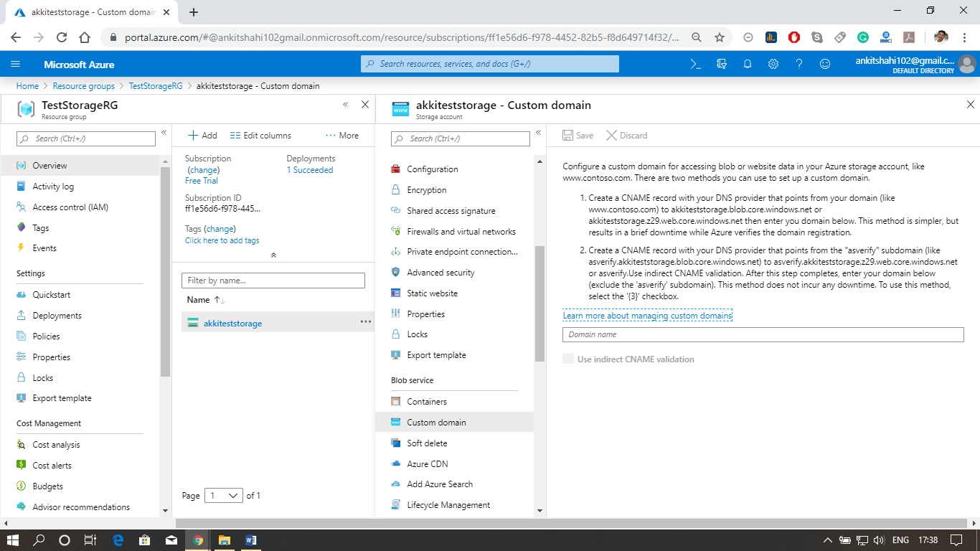The height and width of the screenshot is (551, 980).
Task: Enable Use indirect CNAME validation checkbox
Action: pos(568,359)
